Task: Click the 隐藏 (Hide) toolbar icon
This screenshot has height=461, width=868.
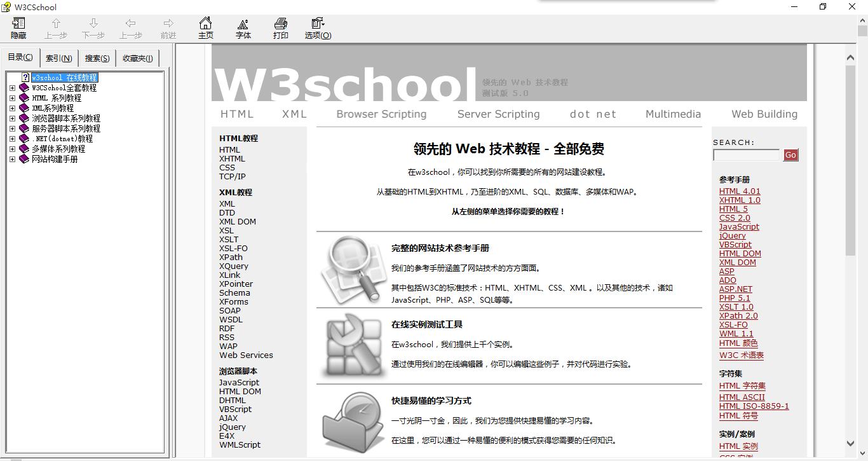Action: 18,27
